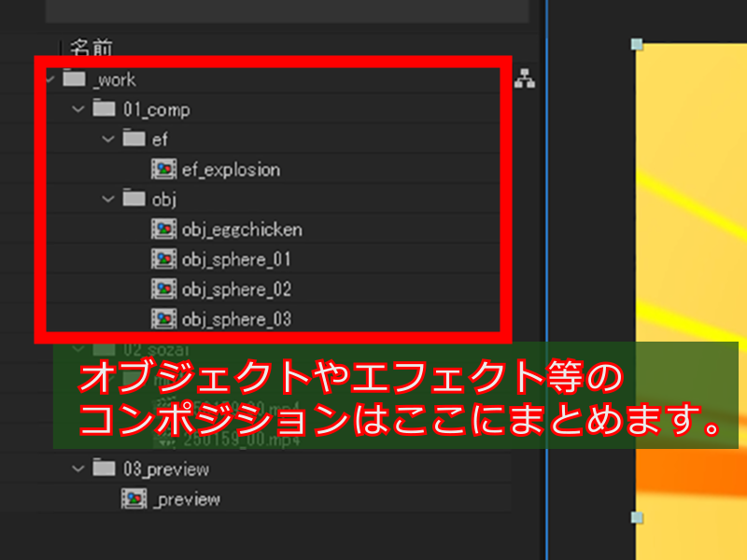
Task: Collapse the _work folder chevron
Action: click(50, 79)
